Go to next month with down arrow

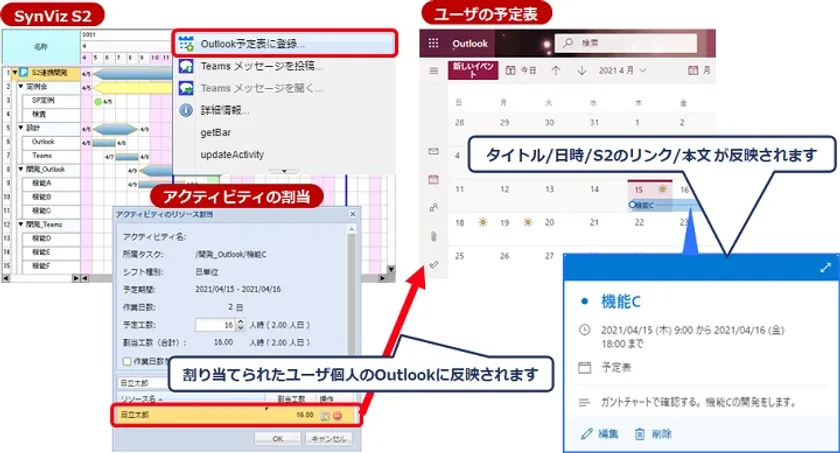(582, 70)
